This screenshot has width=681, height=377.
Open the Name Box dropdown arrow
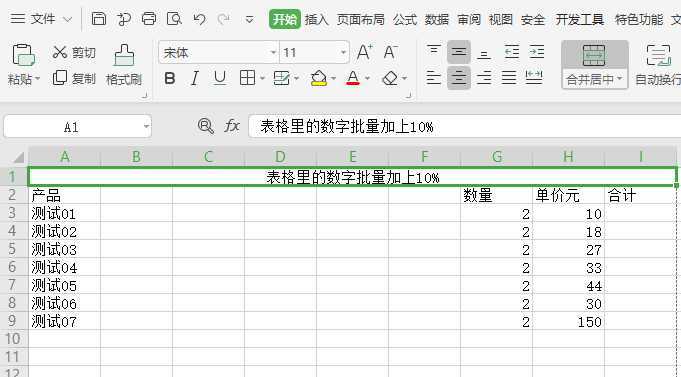point(146,127)
